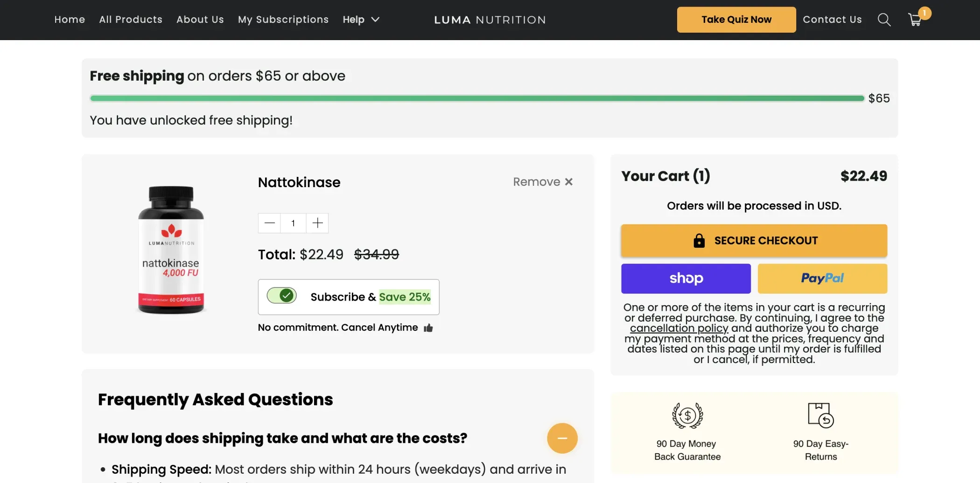Viewport: 980px width, 483px height.
Task: Pay with the Shop button
Action: pyautogui.click(x=686, y=279)
